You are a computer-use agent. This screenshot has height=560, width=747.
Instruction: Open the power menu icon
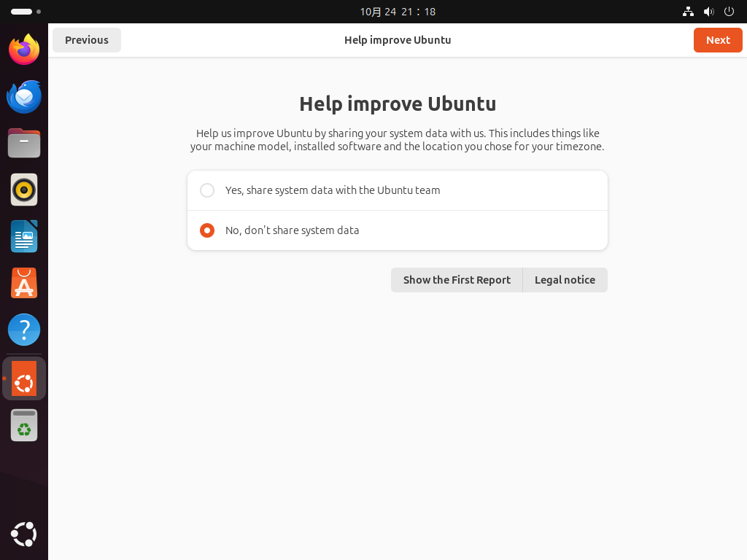(729, 12)
